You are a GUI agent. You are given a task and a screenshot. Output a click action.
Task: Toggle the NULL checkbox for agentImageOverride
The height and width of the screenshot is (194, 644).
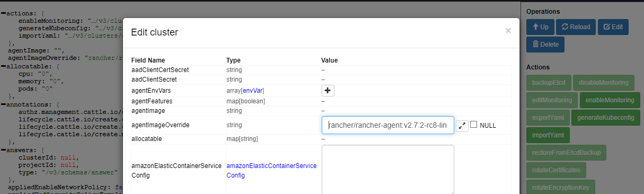click(x=474, y=125)
